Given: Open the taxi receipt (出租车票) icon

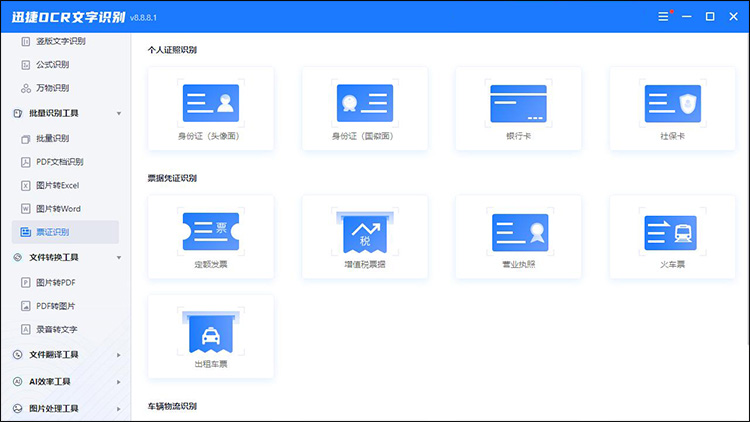Looking at the screenshot, I should (211, 333).
